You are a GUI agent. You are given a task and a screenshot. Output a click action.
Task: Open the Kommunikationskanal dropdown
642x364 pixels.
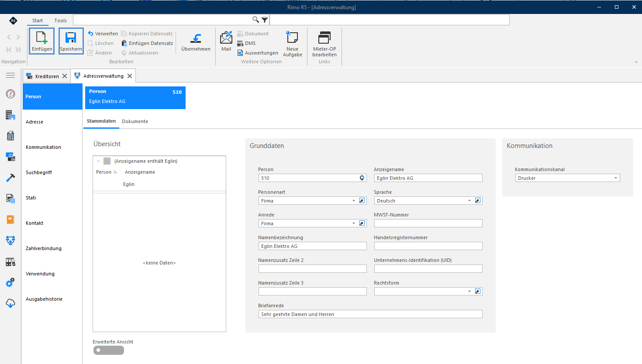point(616,178)
